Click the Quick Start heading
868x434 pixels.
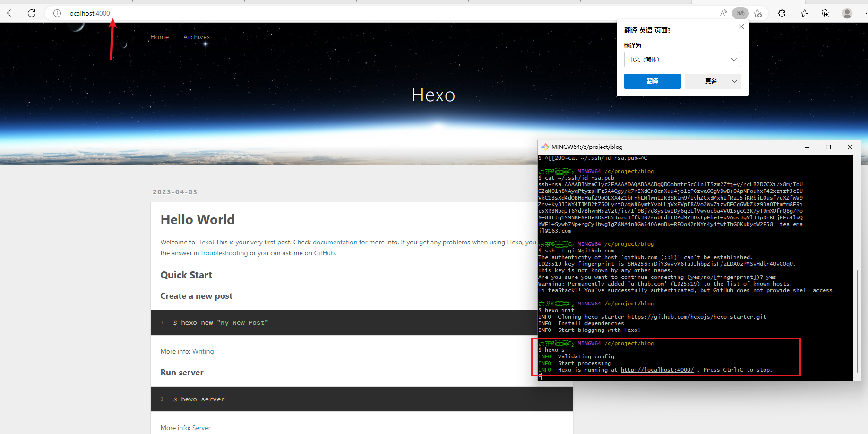[186, 275]
